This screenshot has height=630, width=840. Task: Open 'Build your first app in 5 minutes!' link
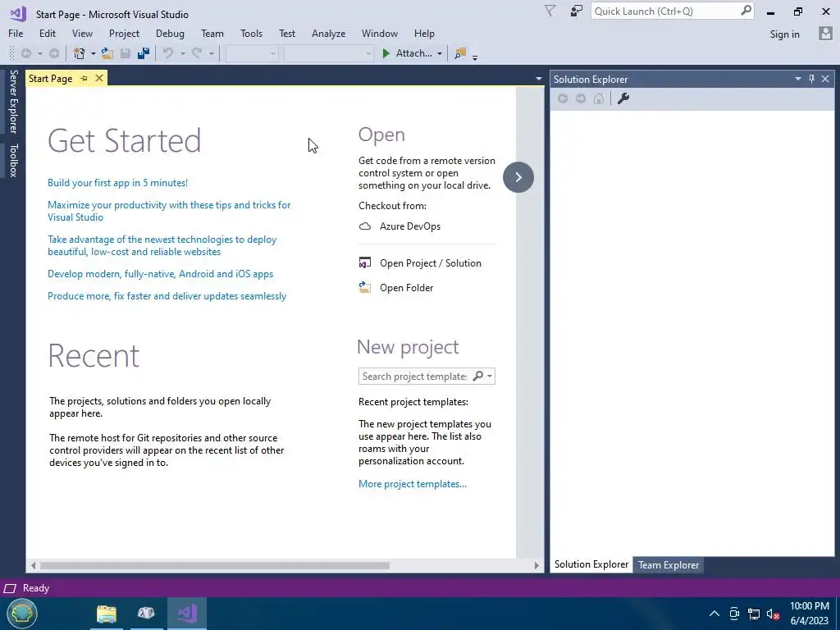point(118,183)
